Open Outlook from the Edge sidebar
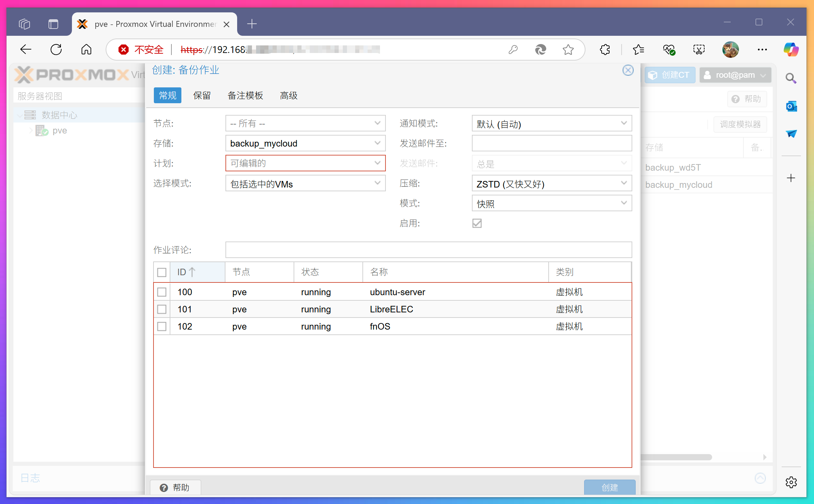Image resolution: width=814 pixels, height=504 pixels. tap(791, 106)
